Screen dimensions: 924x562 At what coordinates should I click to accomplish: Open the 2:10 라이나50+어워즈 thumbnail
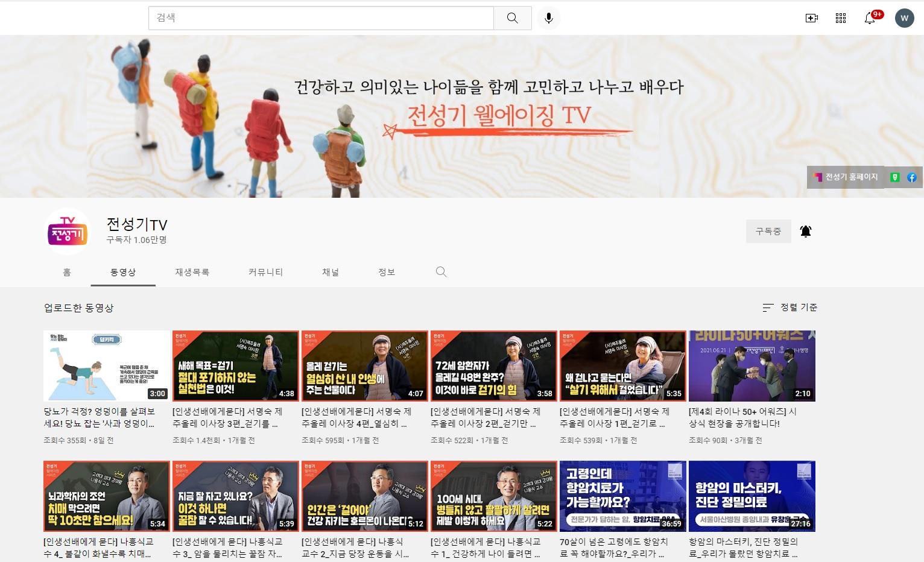pyautogui.click(x=752, y=365)
